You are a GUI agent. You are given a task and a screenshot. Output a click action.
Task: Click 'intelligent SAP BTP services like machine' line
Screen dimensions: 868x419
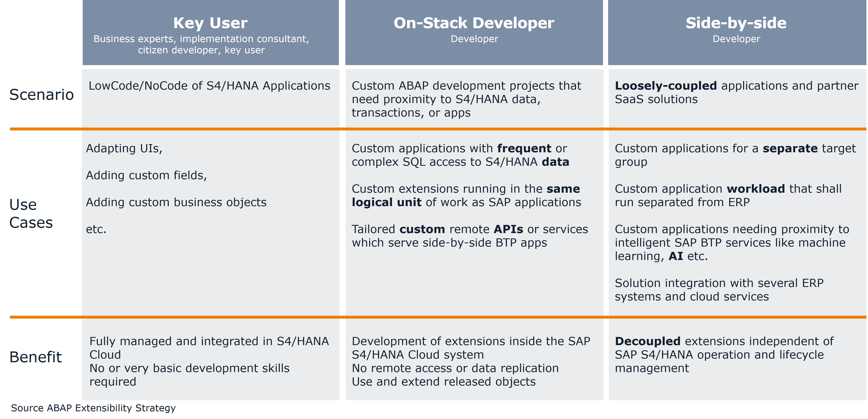[730, 243]
